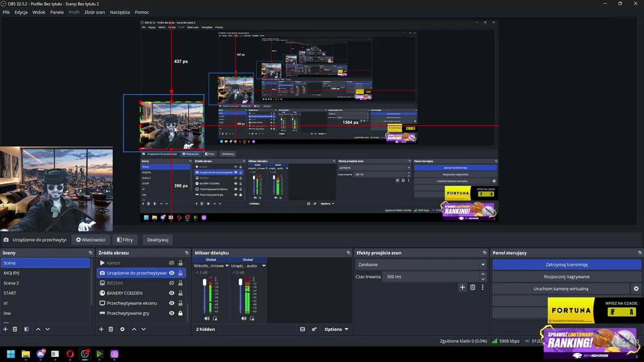Float the Efekty przejścia scen dock
Image resolution: width=644 pixels, height=362 pixels.
click(x=485, y=253)
